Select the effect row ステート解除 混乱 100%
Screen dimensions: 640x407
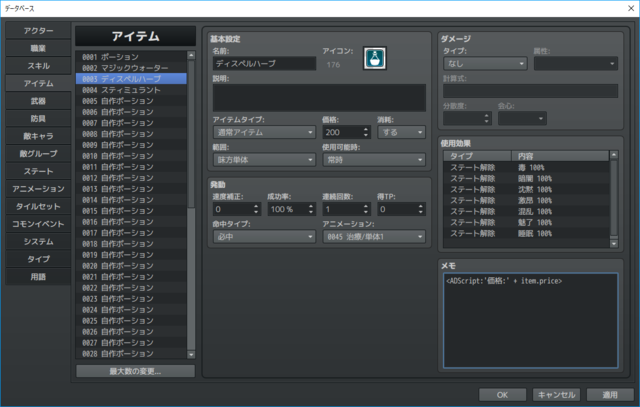[527, 211]
